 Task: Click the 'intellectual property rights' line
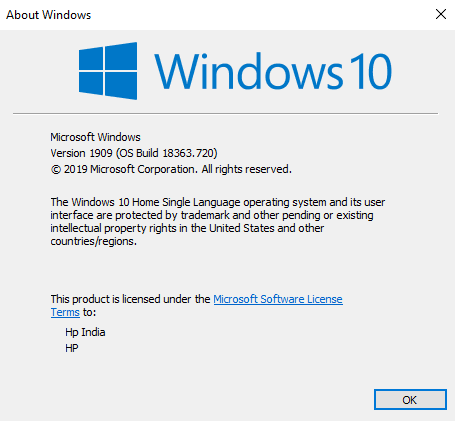point(187,228)
